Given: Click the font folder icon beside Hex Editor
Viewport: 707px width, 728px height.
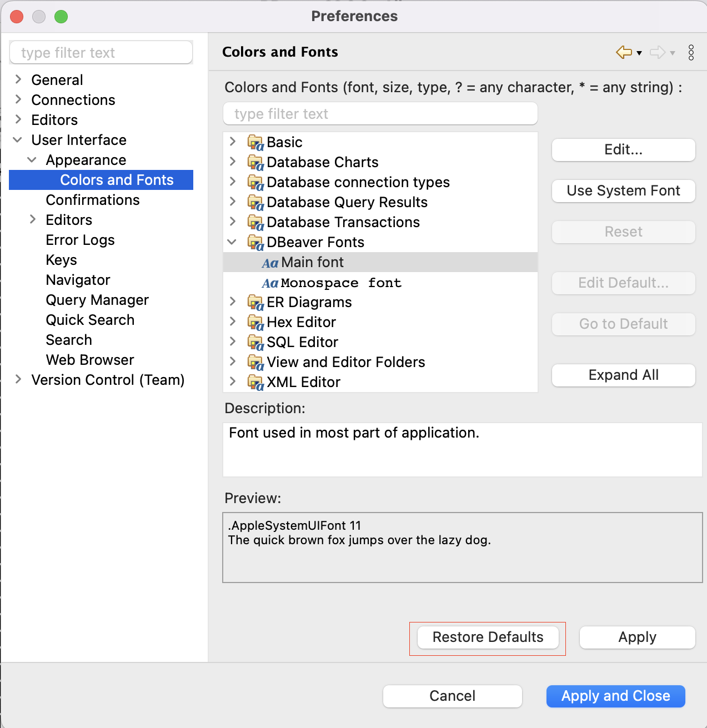Looking at the screenshot, I should (x=255, y=322).
